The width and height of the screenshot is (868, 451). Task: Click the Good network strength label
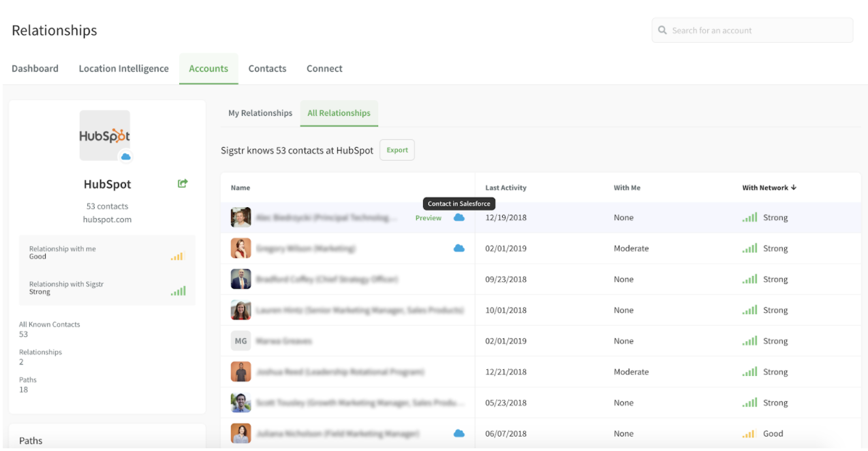[773, 433]
